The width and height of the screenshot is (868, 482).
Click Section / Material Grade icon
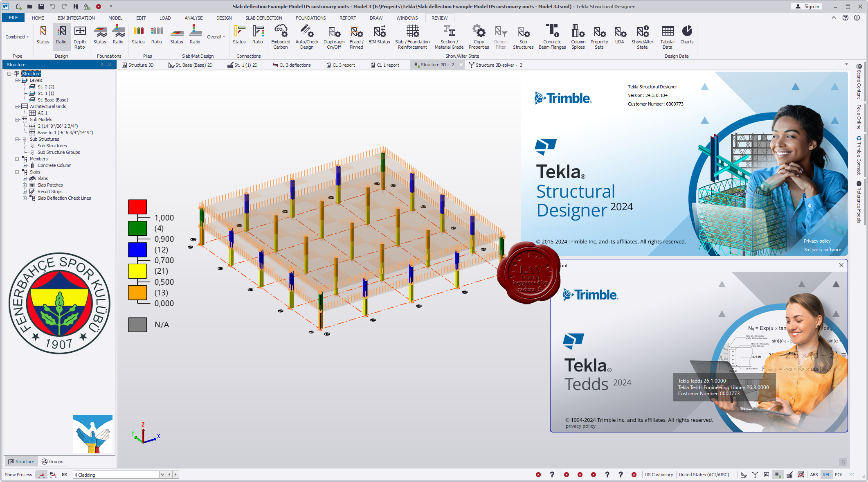click(x=449, y=37)
